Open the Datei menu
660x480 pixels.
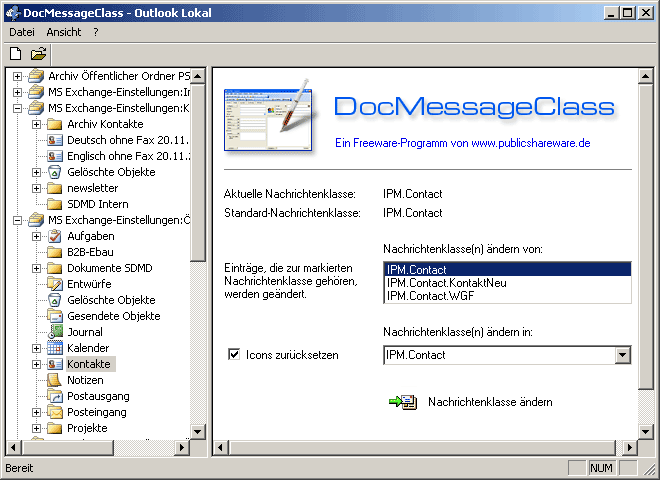(22, 32)
